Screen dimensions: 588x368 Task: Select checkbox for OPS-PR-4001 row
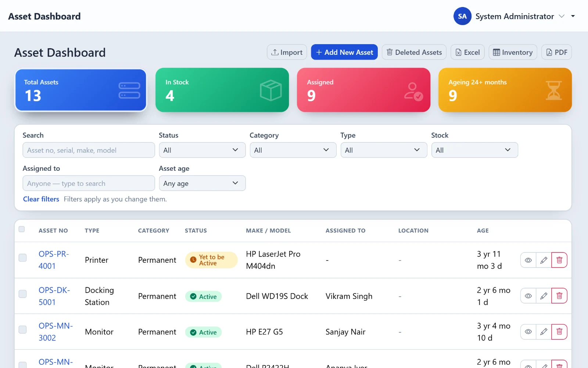[x=22, y=258]
